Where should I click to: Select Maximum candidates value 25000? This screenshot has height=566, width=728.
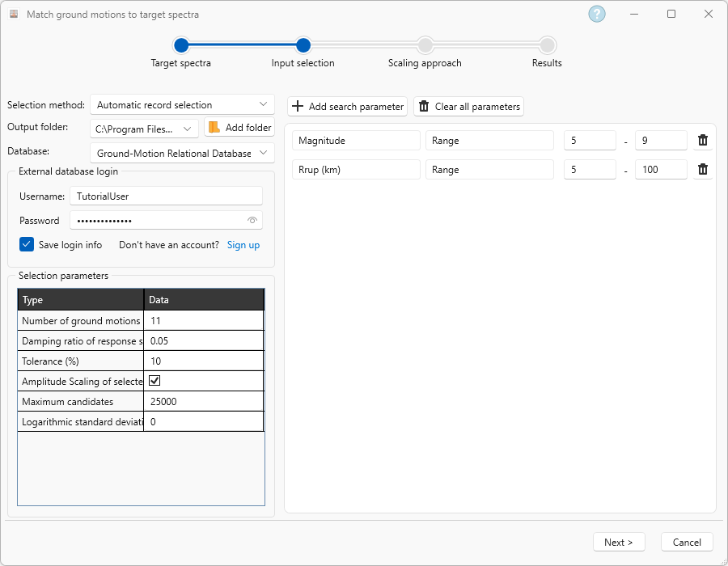coord(203,401)
